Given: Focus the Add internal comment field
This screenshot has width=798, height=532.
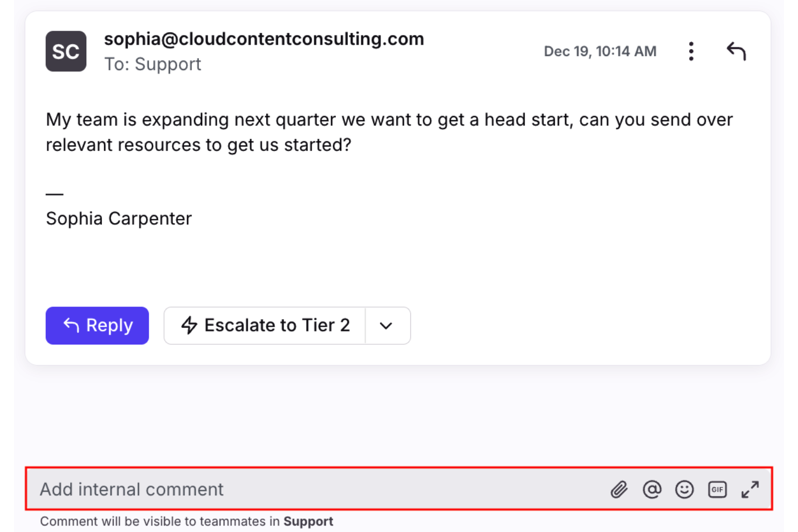Looking at the screenshot, I should click(x=313, y=489).
